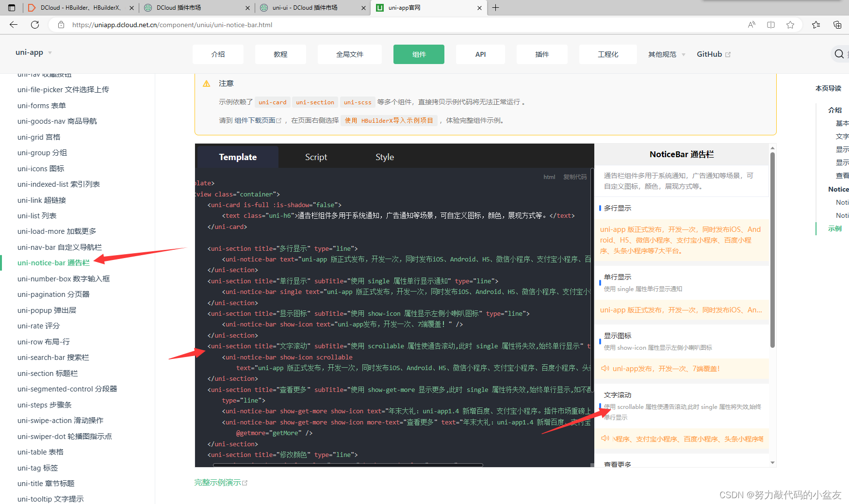Close the uni-app官网 tab
The width and height of the screenshot is (849, 504).
tap(479, 8)
